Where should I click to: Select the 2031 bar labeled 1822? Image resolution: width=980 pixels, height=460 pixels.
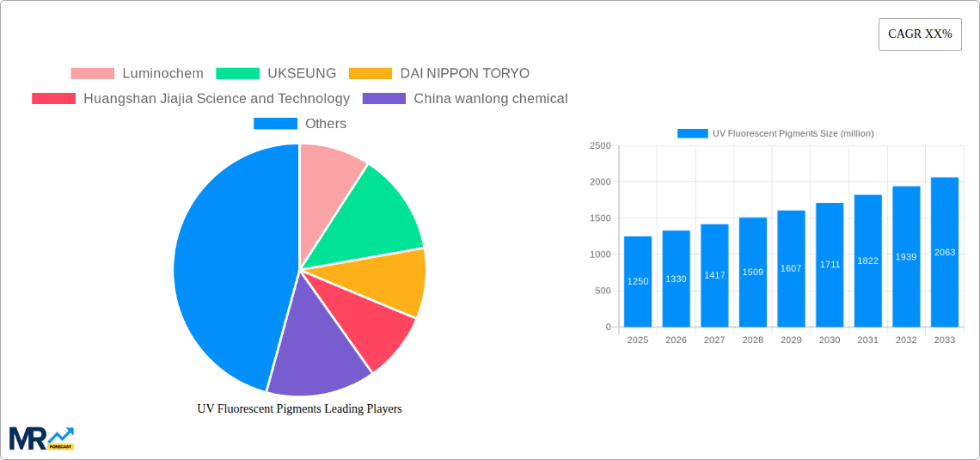click(x=867, y=261)
